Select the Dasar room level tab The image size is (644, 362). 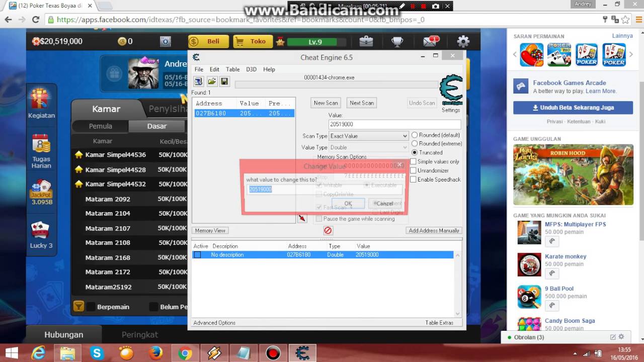pos(157,126)
